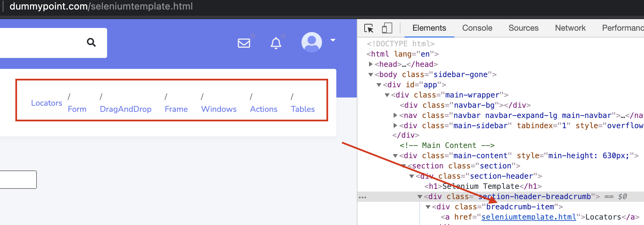Toggle the device toolbar icon
Viewport: 644px width, 225px height.
387,28
